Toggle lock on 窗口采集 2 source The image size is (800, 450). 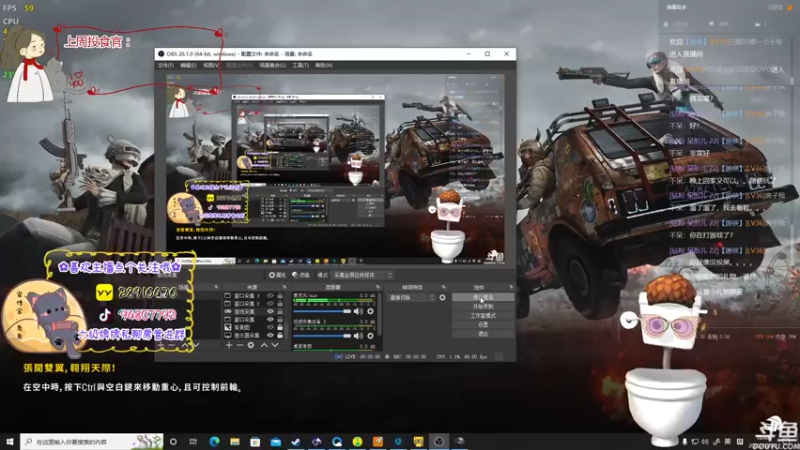click(280, 304)
